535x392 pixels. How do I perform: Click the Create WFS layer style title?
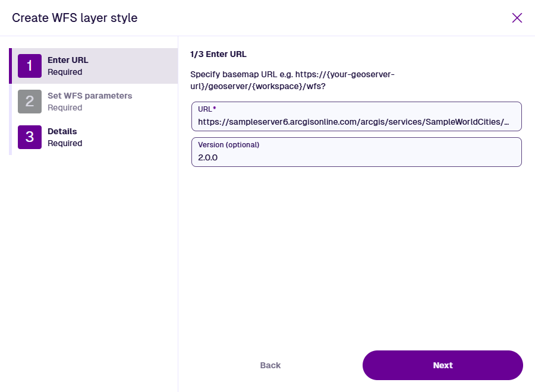coord(75,18)
